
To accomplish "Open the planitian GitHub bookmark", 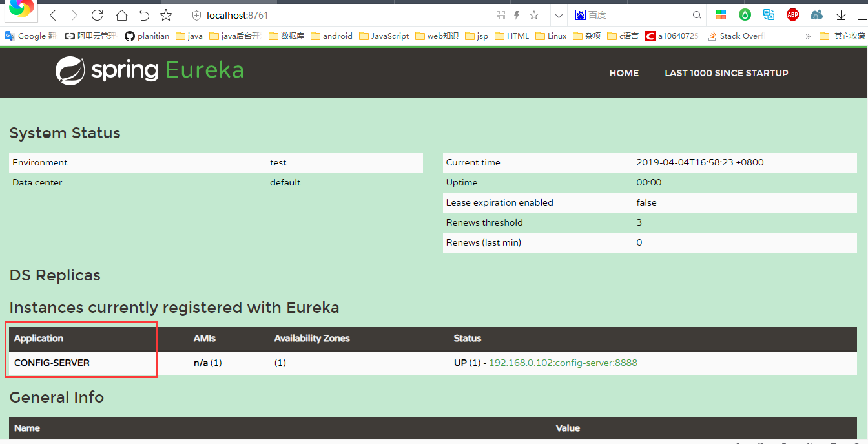I will click(x=147, y=36).
